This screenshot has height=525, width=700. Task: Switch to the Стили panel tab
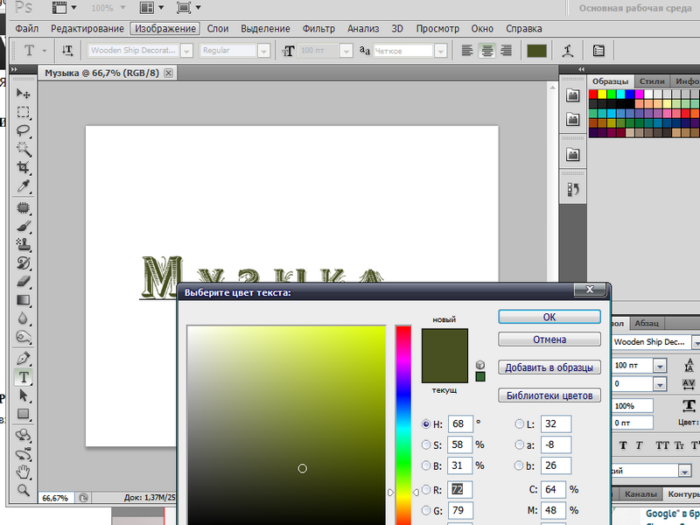click(x=652, y=81)
